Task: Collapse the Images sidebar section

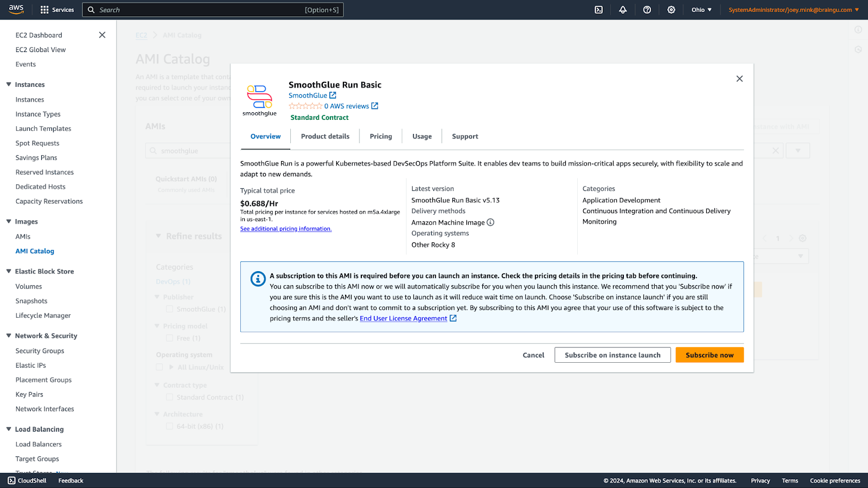Action: click(x=9, y=222)
